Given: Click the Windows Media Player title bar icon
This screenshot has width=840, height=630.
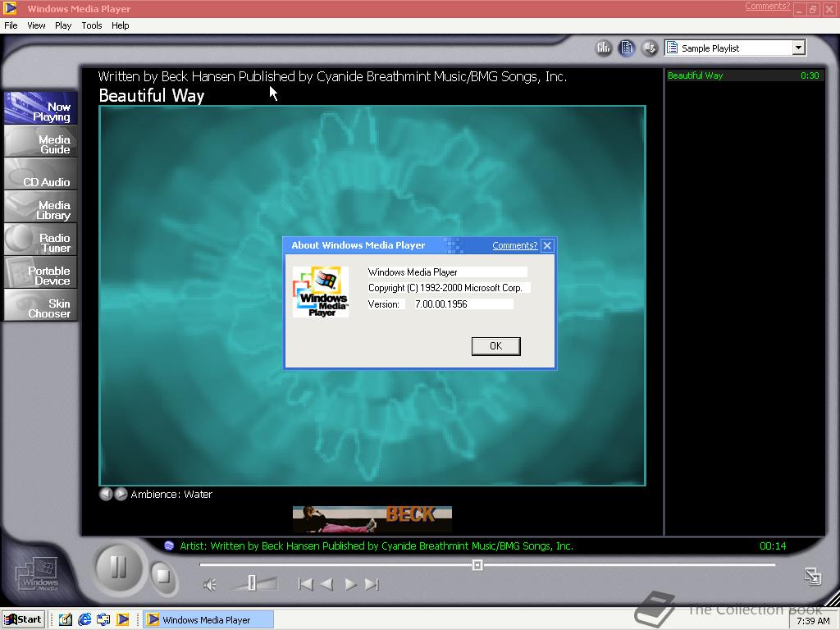Looking at the screenshot, I should coord(10,8).
